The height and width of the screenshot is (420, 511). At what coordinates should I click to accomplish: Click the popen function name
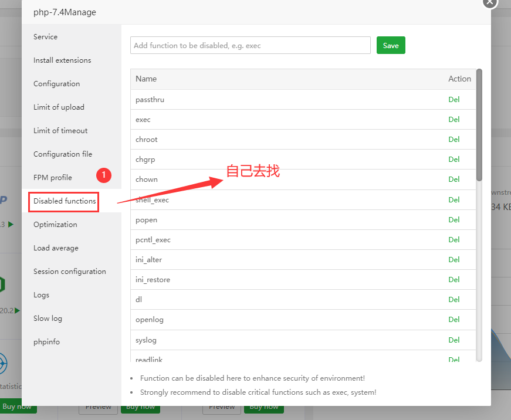[146, 220]
